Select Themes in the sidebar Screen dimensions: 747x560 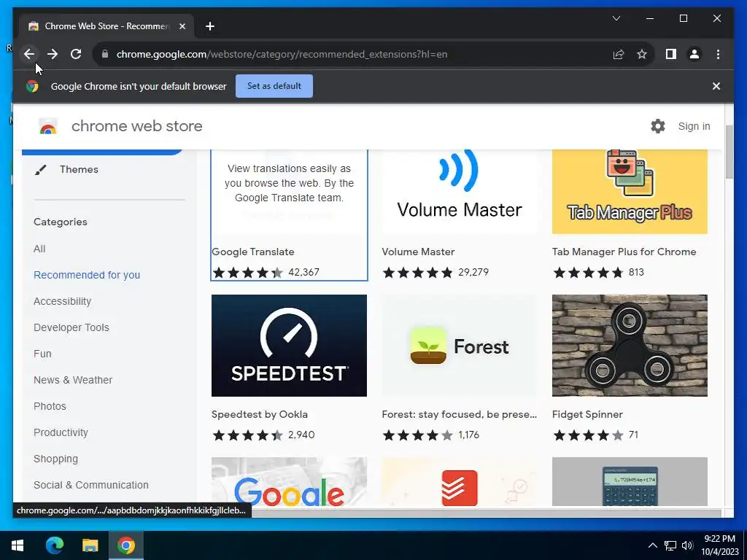[x=79, y=169]
